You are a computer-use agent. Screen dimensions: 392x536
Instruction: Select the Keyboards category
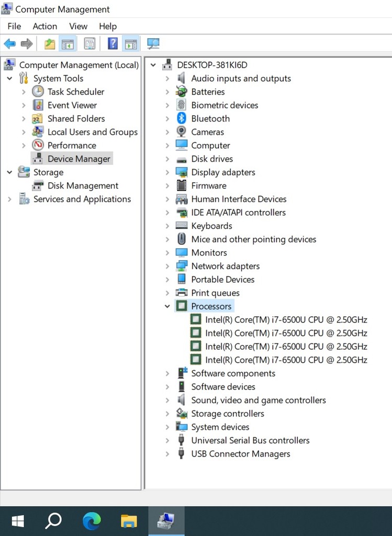pyautogui.click(x=211, y=226)
